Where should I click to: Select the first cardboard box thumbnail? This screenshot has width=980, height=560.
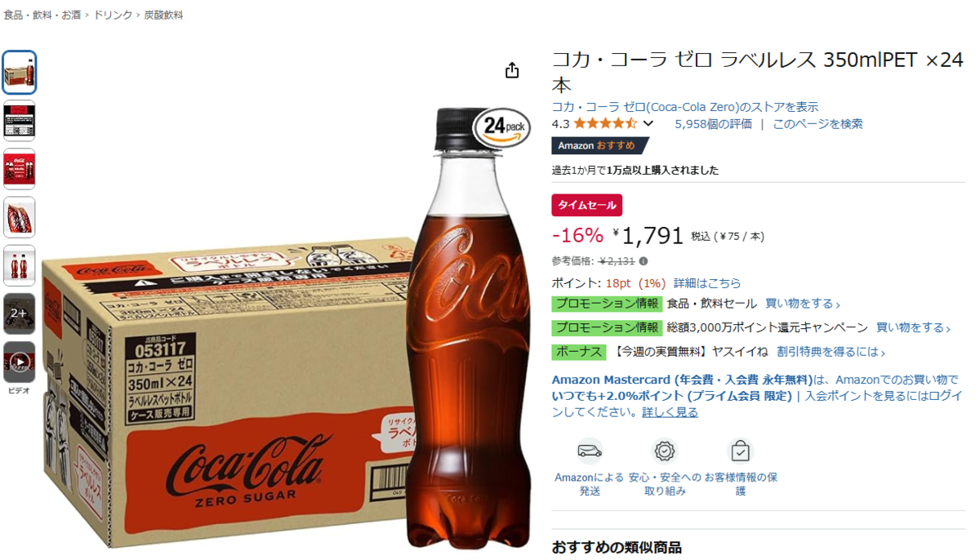tap(20, 73)
